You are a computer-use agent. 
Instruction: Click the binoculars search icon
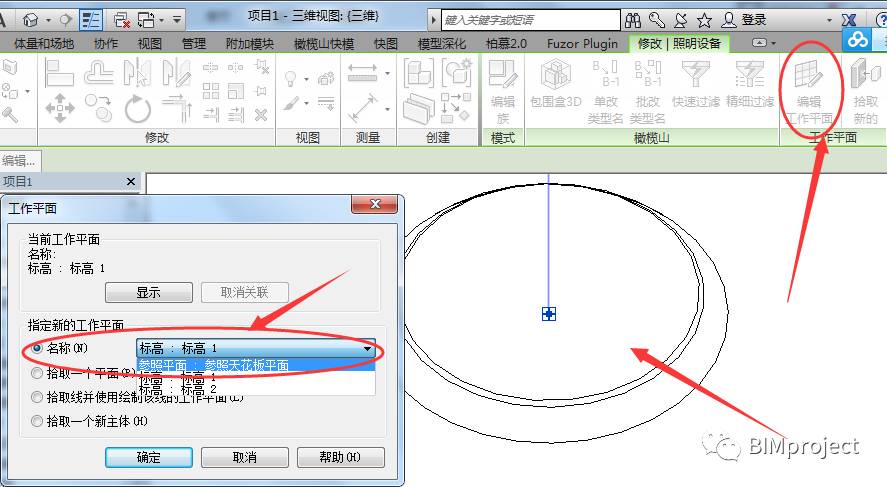[x=632, y=20]
